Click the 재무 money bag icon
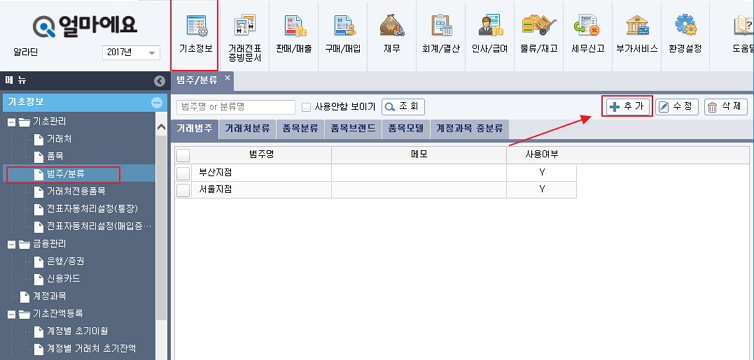This screenshot has width=754, height=360. [392, 25]
